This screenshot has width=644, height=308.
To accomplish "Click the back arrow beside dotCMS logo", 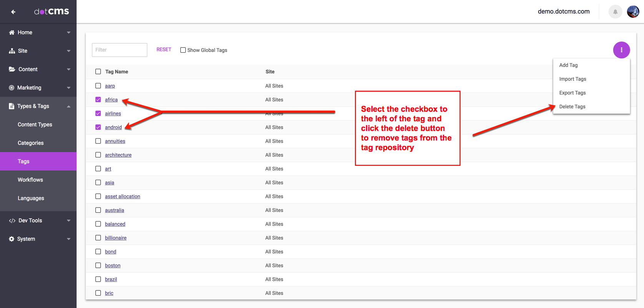I will (x=13, y=12).
